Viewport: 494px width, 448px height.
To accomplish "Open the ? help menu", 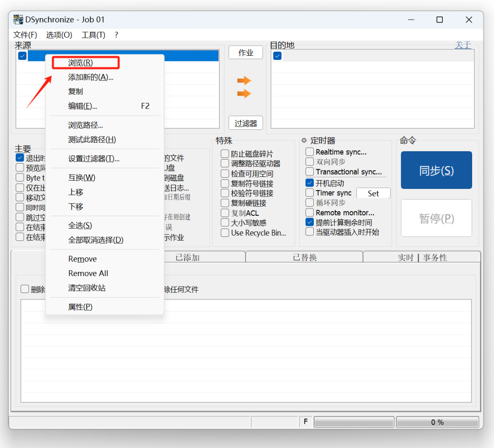I will tap(116, 35).
